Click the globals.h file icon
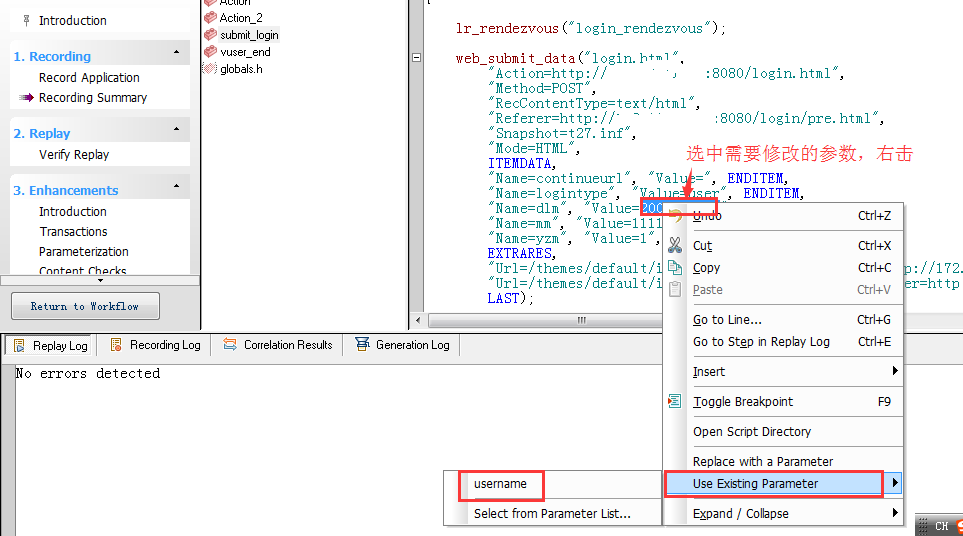 point(211,69)
